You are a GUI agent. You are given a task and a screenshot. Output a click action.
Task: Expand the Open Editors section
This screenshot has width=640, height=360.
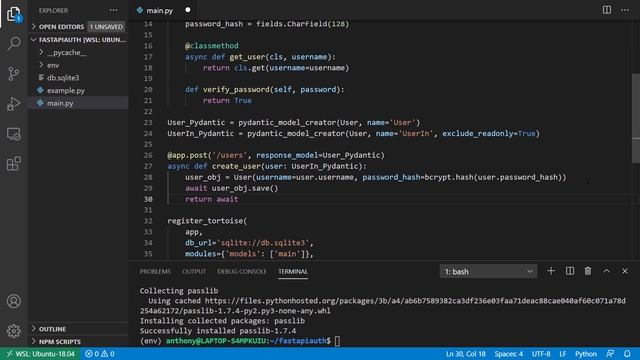tap(78, 27)
